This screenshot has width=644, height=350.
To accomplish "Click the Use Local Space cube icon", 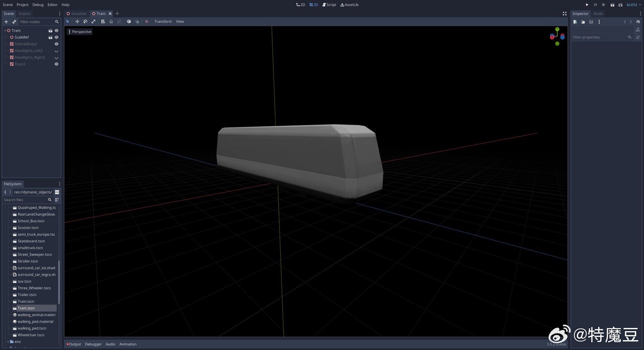I will coord(129,21).
